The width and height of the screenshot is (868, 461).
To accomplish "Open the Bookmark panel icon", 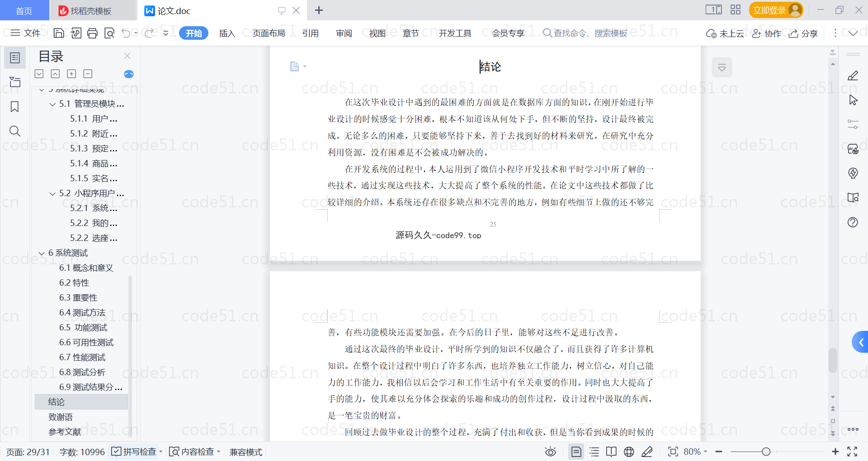I will coord(15,107).
